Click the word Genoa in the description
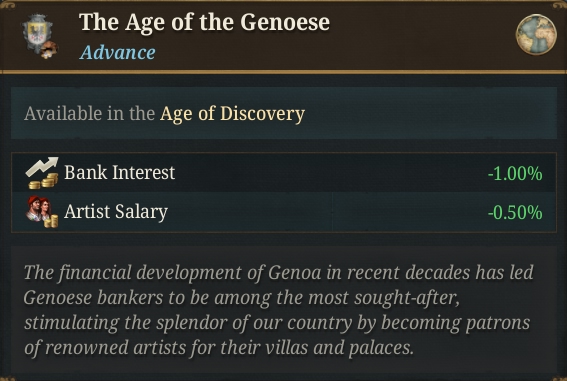 (295, 273)
